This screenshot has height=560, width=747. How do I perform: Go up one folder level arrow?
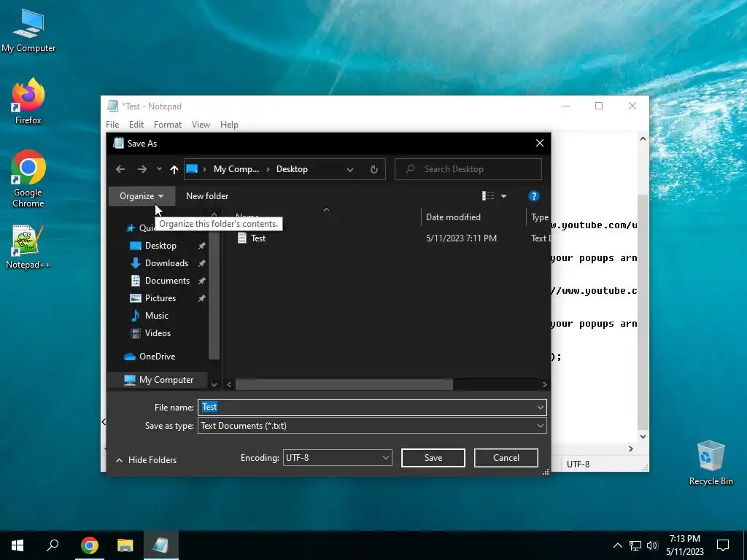[174, 169]
